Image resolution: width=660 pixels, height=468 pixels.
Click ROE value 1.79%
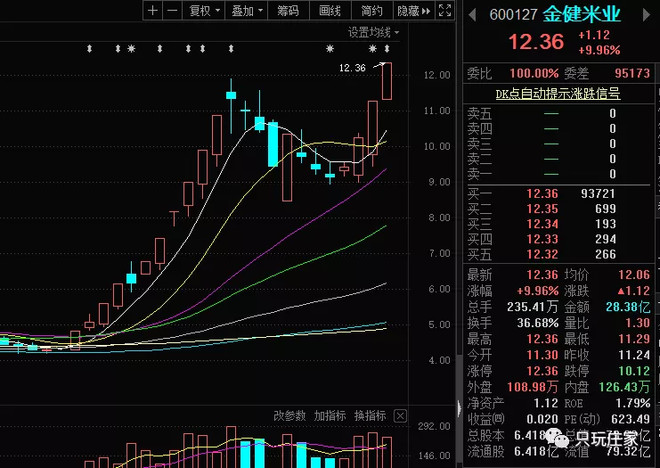[x=633, y=403]
